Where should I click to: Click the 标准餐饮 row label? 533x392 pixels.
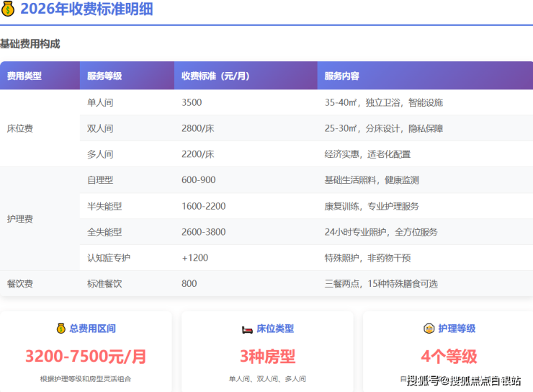[x=104, y=284]
